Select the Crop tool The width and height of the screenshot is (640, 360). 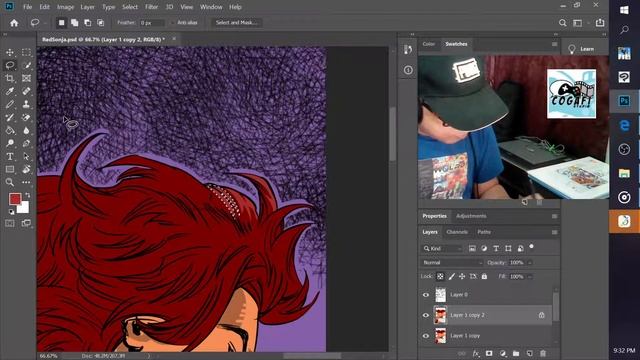click(x=10, y=78)
